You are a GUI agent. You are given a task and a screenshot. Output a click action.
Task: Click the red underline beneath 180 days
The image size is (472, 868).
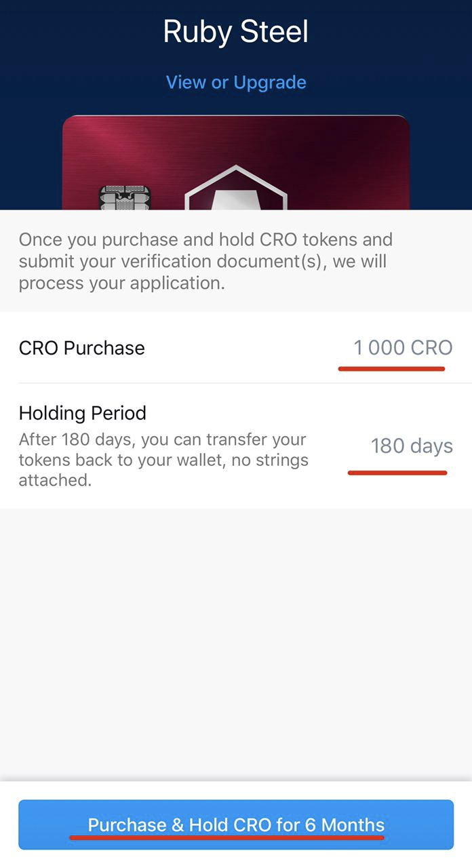[397, 473]
